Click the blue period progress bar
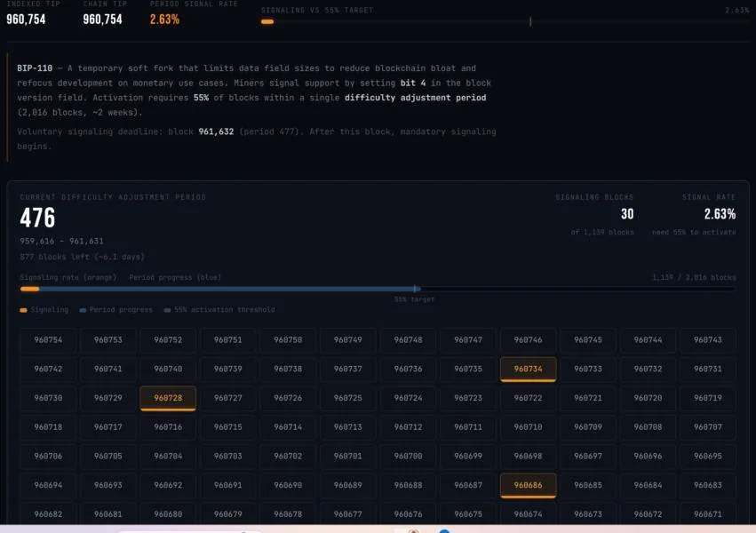 tap(220, 289)
